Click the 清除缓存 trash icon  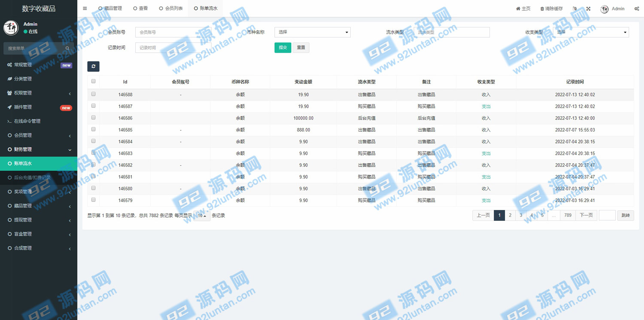[551, 9]
